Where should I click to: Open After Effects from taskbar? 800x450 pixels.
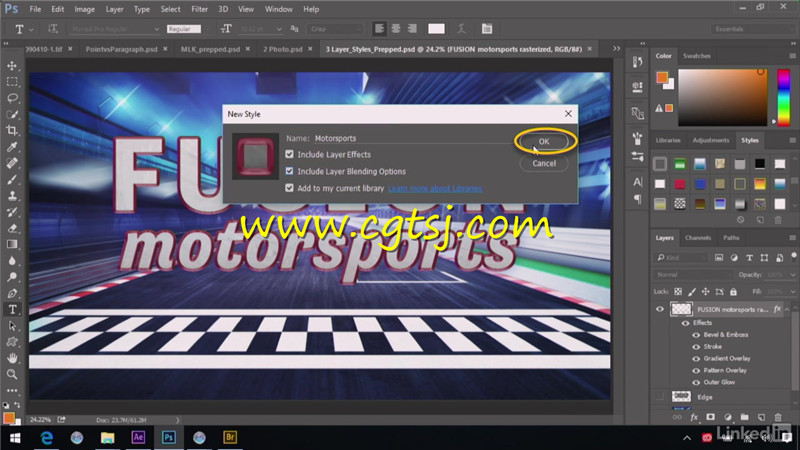pos(138,437)
